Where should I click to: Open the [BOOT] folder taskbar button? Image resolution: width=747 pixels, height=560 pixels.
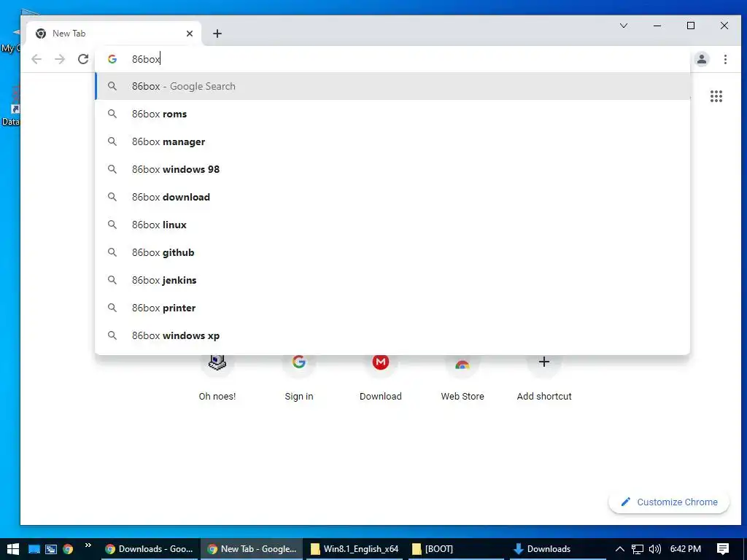coord(456,549)
